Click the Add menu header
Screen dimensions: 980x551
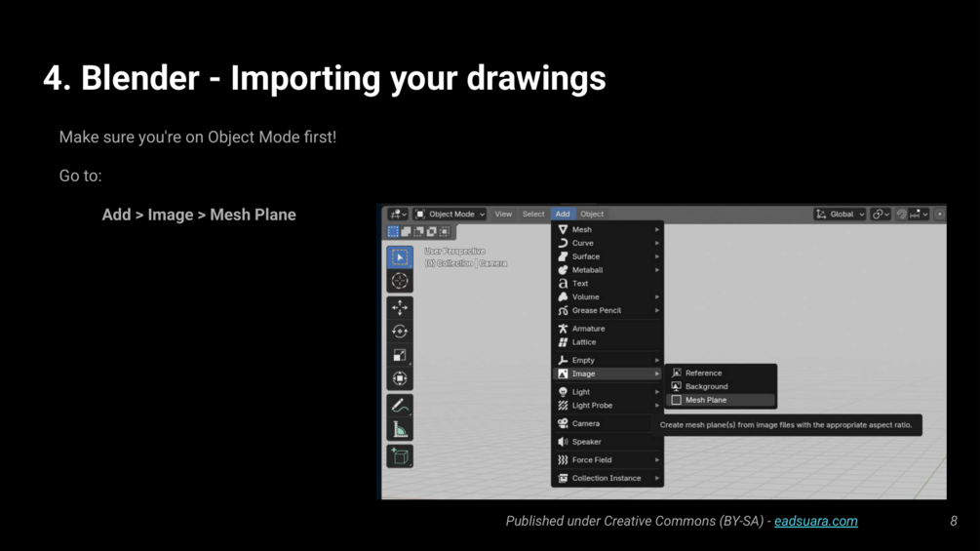[563, 215]
